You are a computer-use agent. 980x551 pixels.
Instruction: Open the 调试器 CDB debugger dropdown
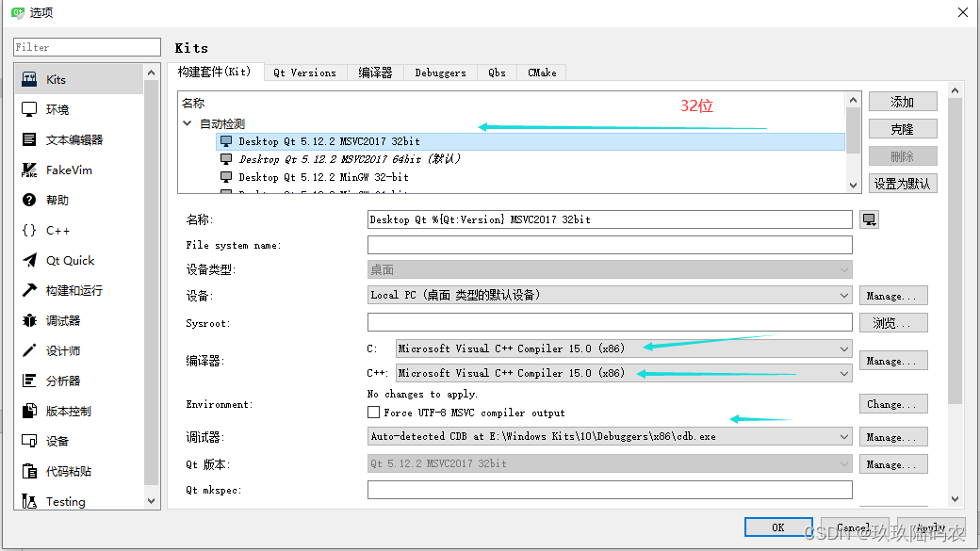pos(610,436)
